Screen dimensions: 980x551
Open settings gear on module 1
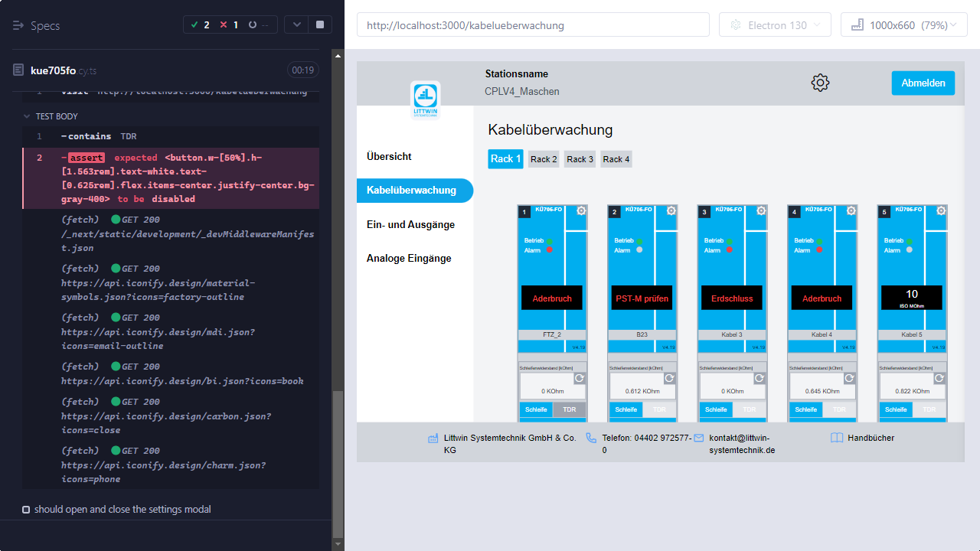click(x=581, y=211)
